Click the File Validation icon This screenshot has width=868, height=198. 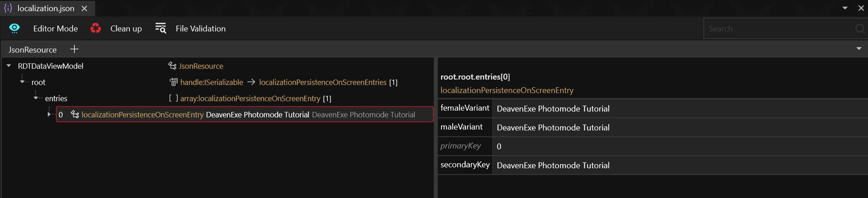pos(161,28)
